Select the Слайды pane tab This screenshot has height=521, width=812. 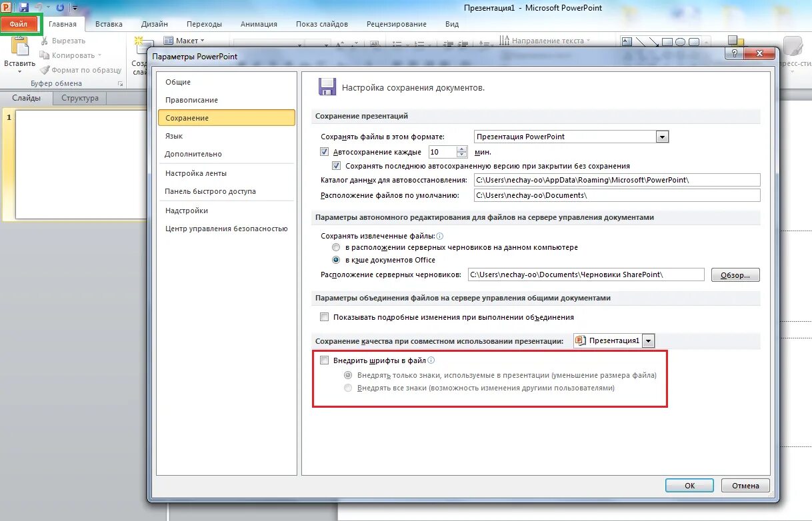pyautogui.click(x=27, y=98)
